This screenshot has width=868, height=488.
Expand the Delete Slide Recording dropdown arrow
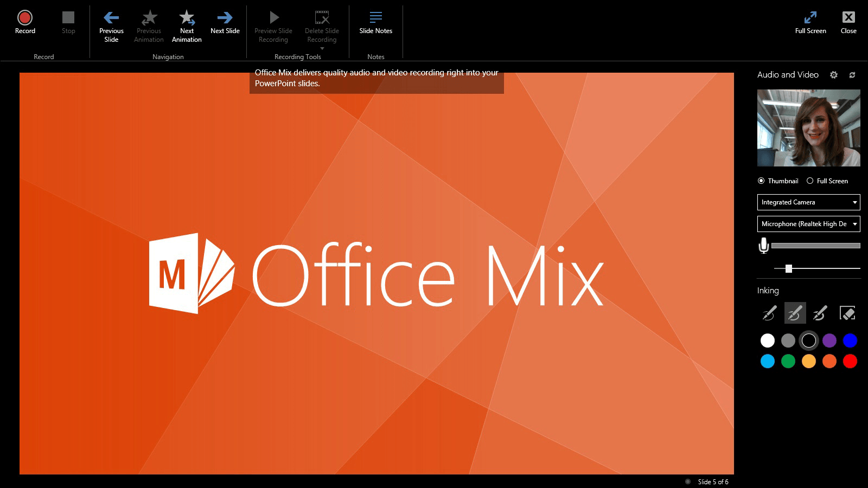click(x=322, y=48)
